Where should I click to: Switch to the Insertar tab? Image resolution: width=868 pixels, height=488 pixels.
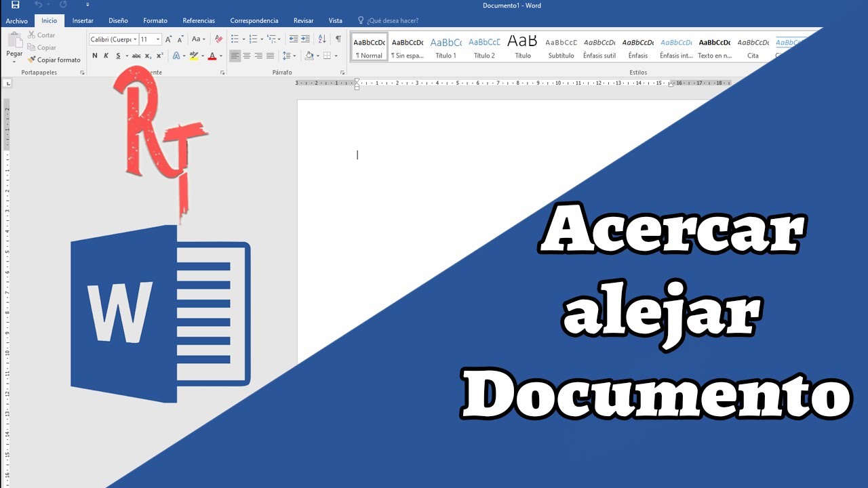click(x=83, y=21)
